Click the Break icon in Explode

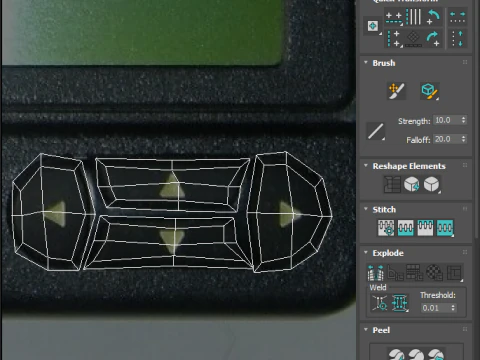(375, 273)
